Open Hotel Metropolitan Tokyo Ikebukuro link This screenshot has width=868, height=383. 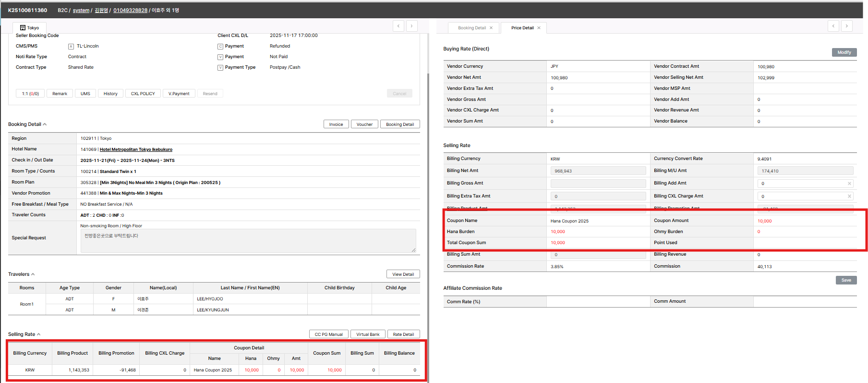click(x=136, y=149)
